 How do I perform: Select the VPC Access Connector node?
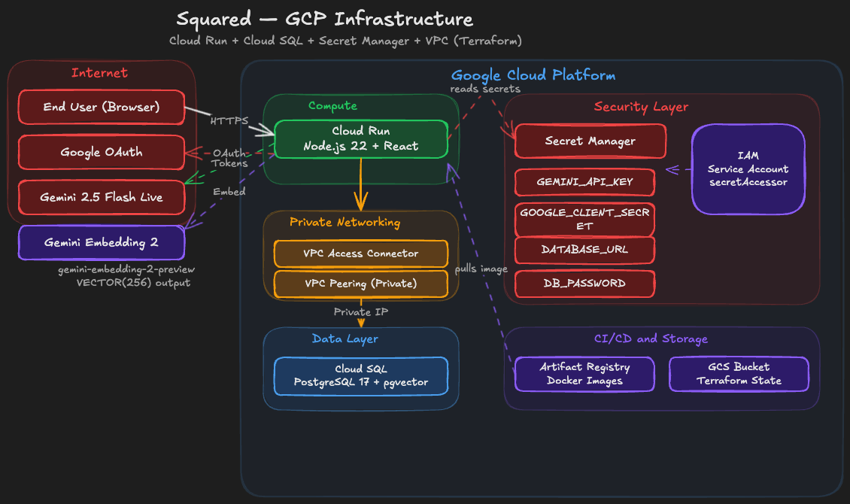tap(361, 254)
